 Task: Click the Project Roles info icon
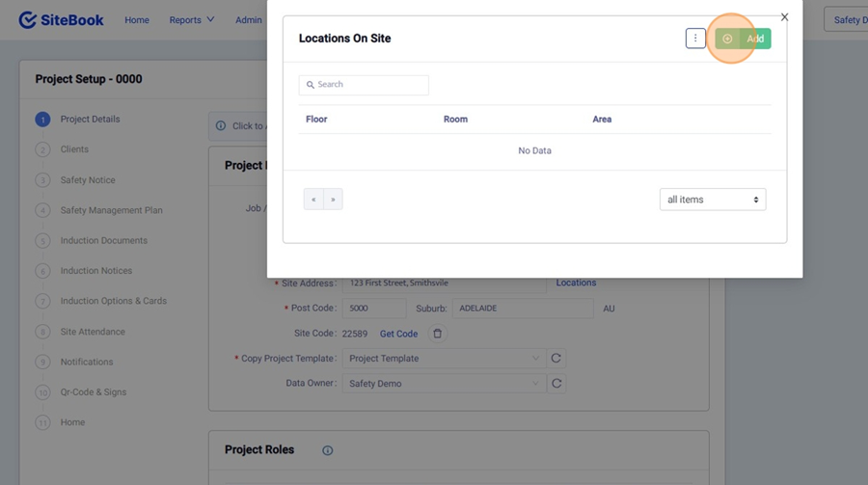[x=327, y=450]
